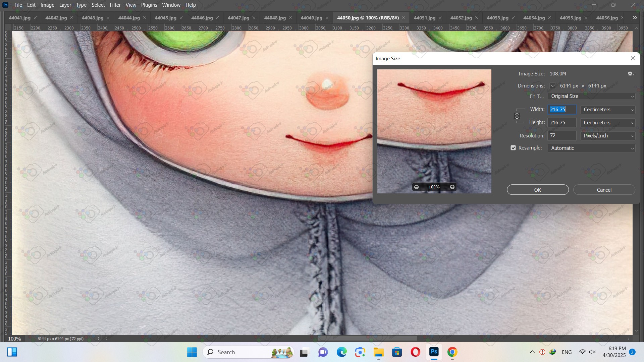Click the ENG language indicator
Screen dimensions: 644x362
[567, 352]
